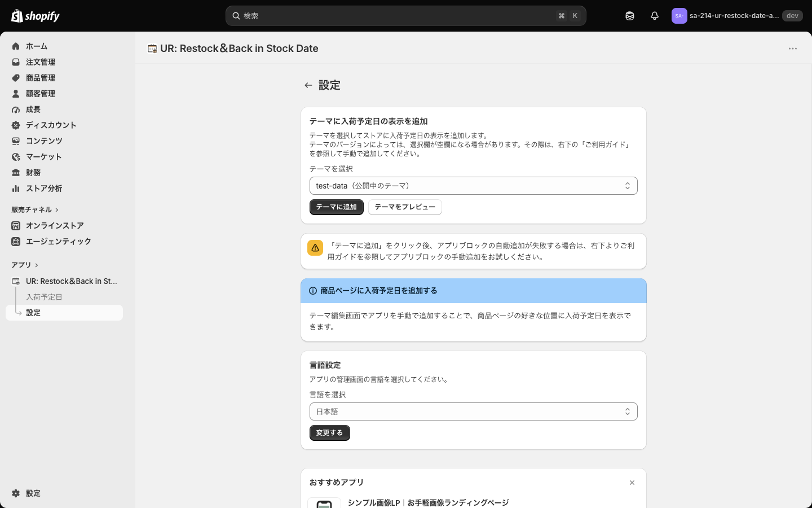The image size is (812, 508).
Task: Expand アプリ section
Action: pos(25,265)
